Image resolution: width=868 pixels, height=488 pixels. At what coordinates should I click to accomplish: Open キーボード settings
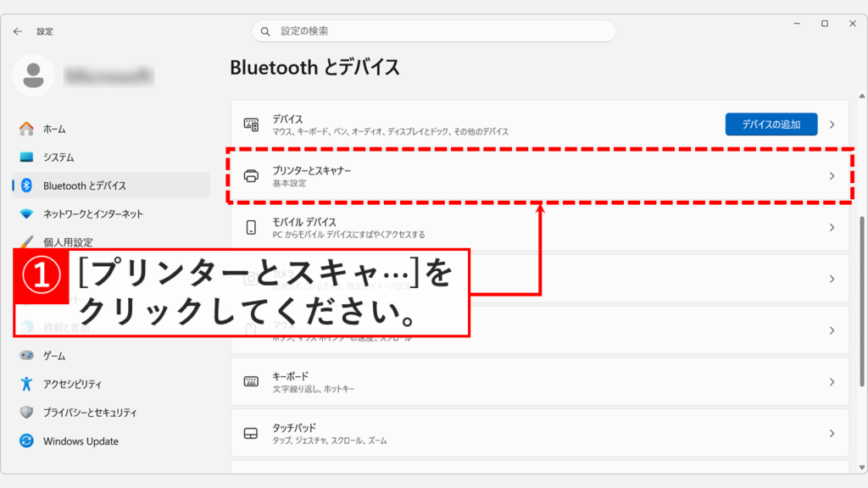(x=540, y=382)
